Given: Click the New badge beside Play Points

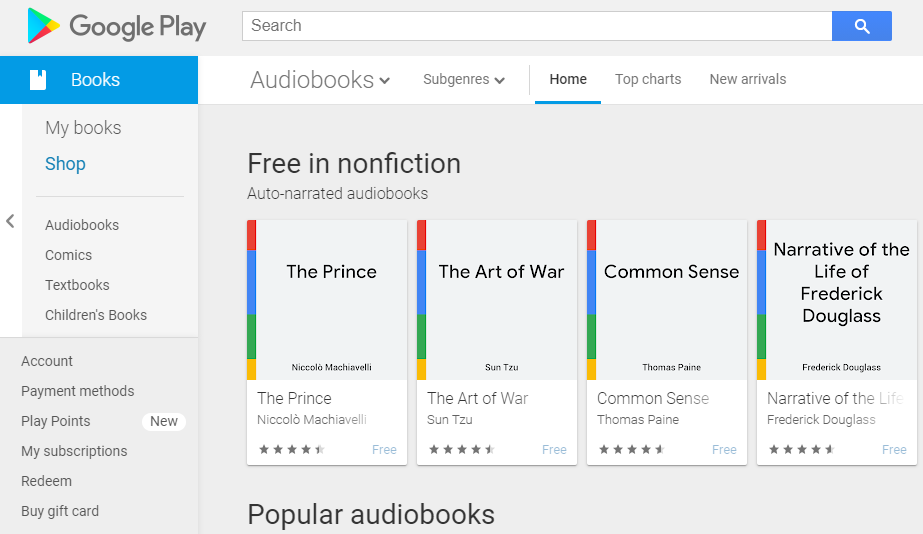Looking at the screenshot, I should point(164,422).
